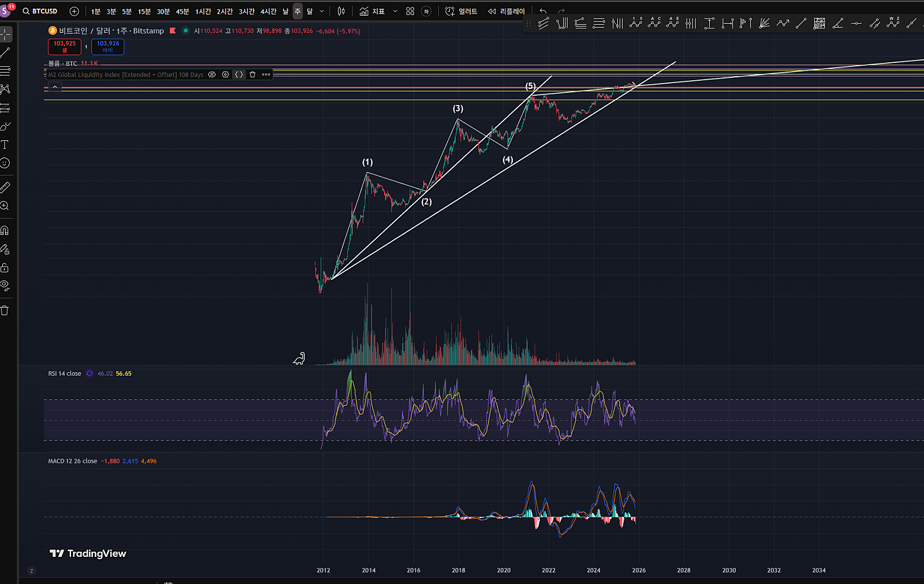Screen dimensions: 924x584
Task: Open the BTCUSD symbol search
Action: [40, 11]
